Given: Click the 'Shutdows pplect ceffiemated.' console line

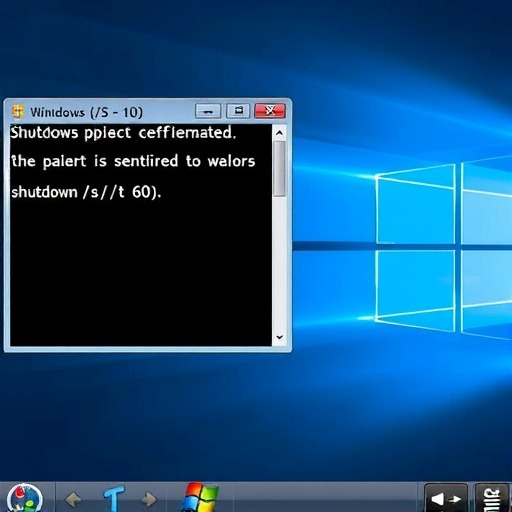Looking at the screenshot, I should click(123, 133).
